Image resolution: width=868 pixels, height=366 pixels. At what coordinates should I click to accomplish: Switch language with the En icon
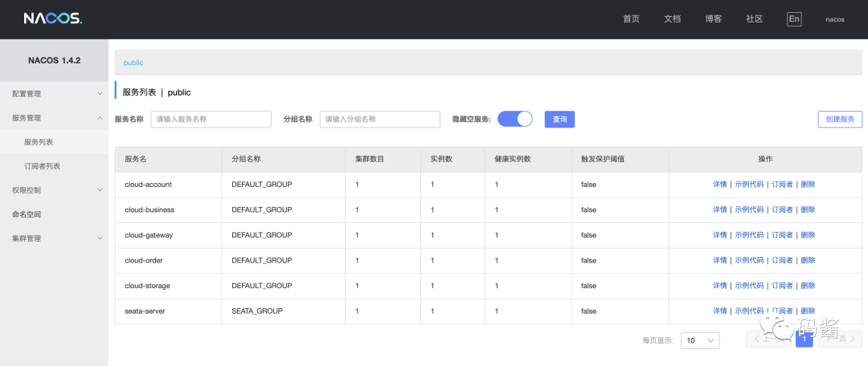[794, 18]
